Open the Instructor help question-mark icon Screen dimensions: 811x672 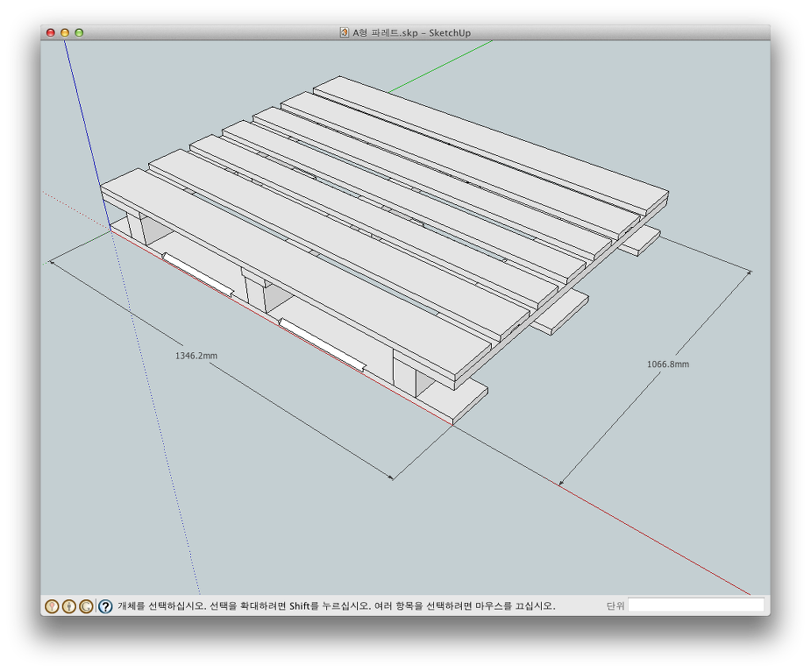click(105, 606)
